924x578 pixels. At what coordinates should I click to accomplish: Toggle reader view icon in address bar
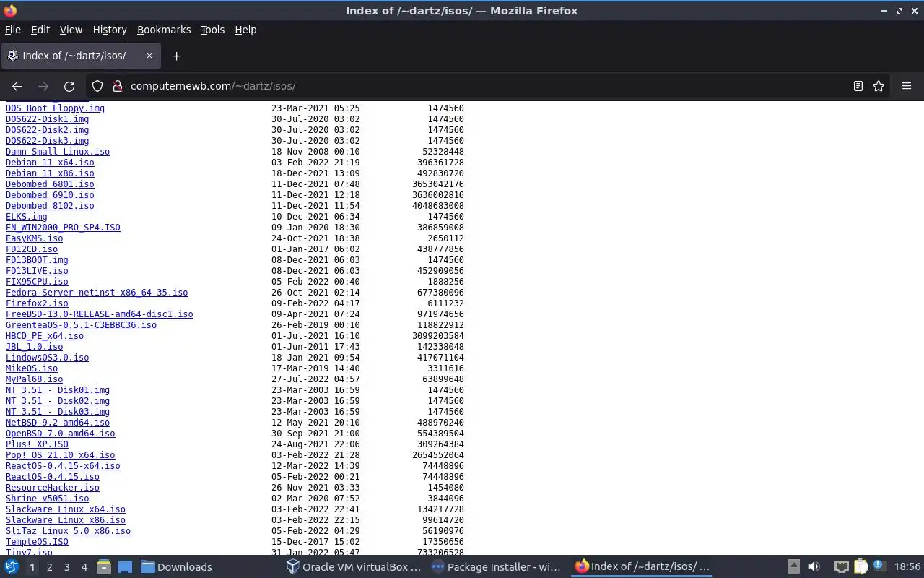858,86
